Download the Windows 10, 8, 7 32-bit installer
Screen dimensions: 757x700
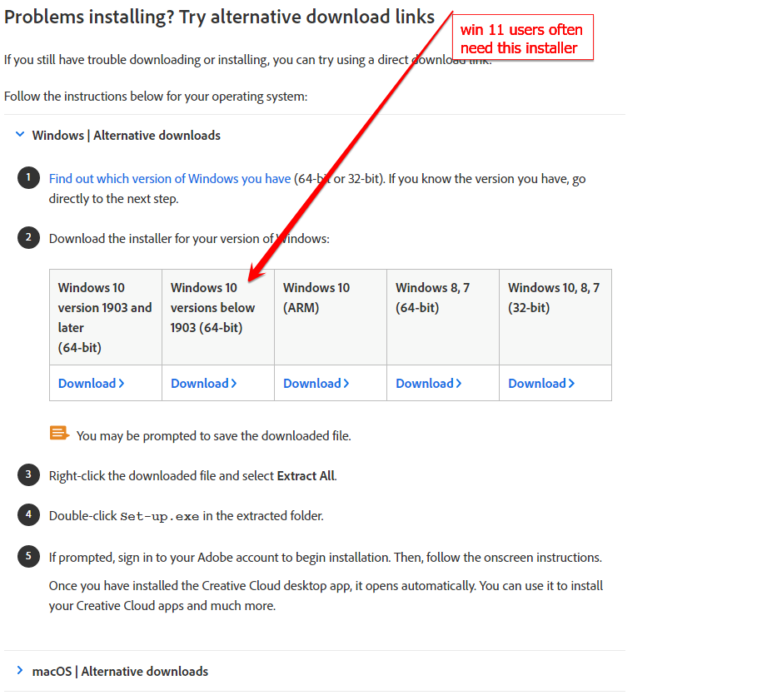540,384
